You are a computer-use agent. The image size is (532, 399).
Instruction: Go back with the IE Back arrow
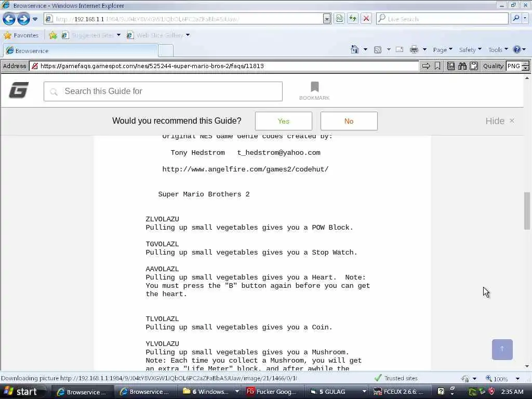click(9, 19)
